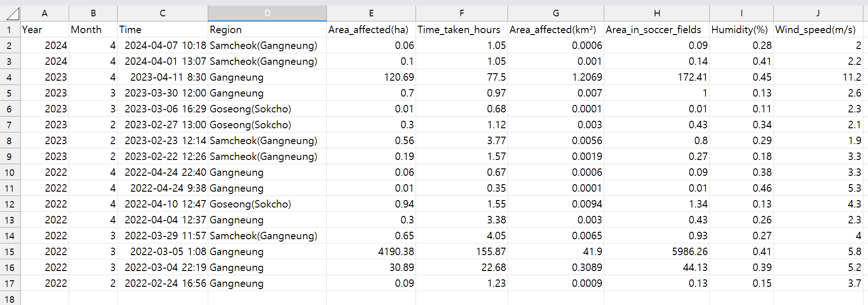Click Region cell in row 7
This screenshot has width=868, height=305.
267,125
